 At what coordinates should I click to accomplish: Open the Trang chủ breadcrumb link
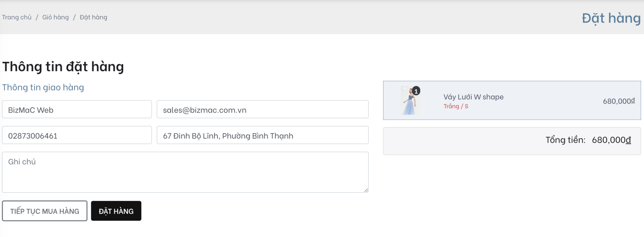(x=17, y=17)
